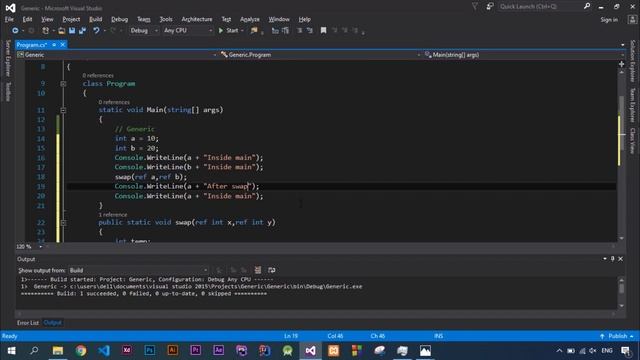This screenshot has width=640, height=360.
Task: Click the Open File folder icon
Action: click(62, 31)
